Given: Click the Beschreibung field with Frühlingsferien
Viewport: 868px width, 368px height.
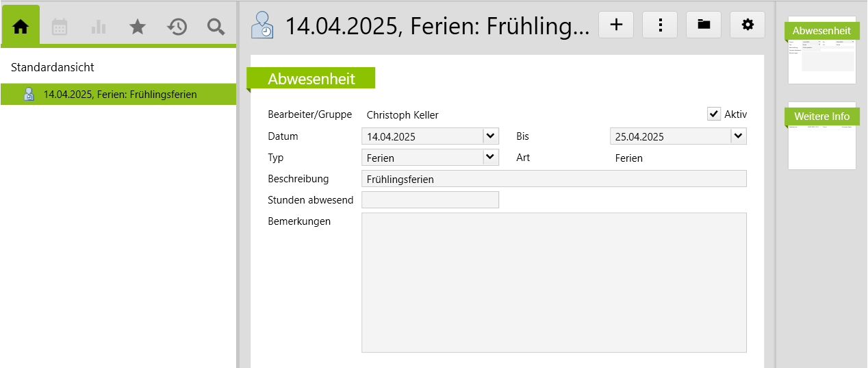Looking at the screenshot, I should point(553,179).
